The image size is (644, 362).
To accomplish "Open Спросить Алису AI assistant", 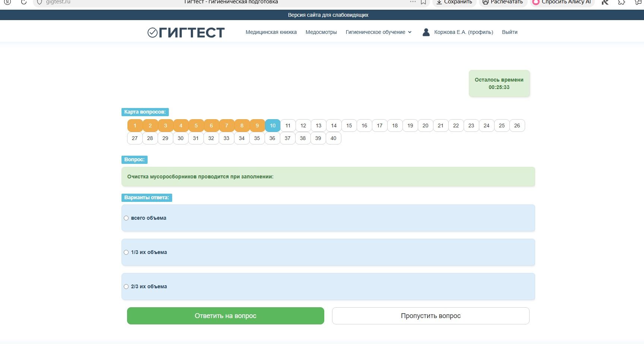I will tap(562, 2).
